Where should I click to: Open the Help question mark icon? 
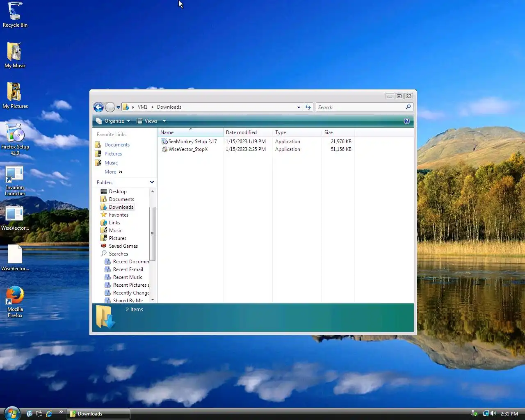[x=406, y=121]
